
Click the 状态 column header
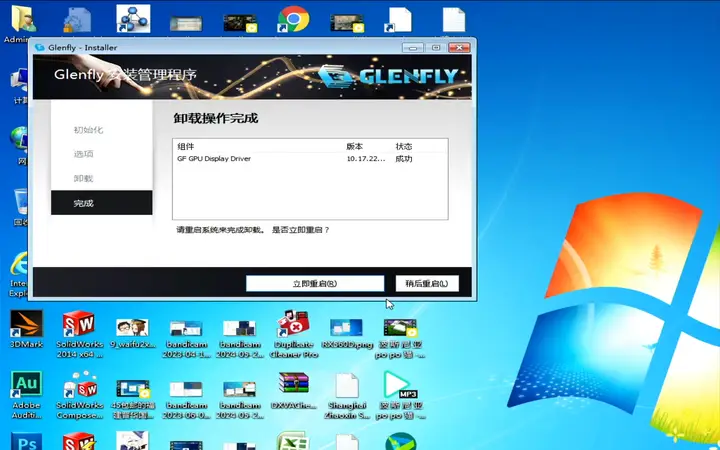(x=404, y=146)
